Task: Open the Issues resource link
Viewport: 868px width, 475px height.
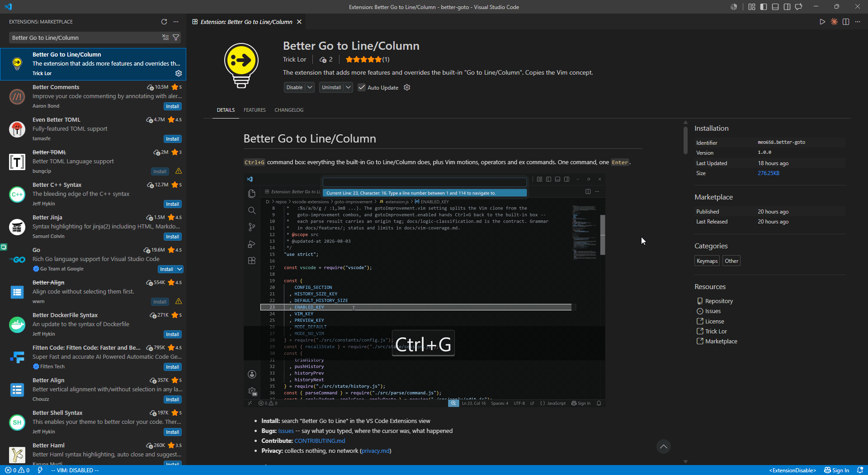Action: point(713,311)
